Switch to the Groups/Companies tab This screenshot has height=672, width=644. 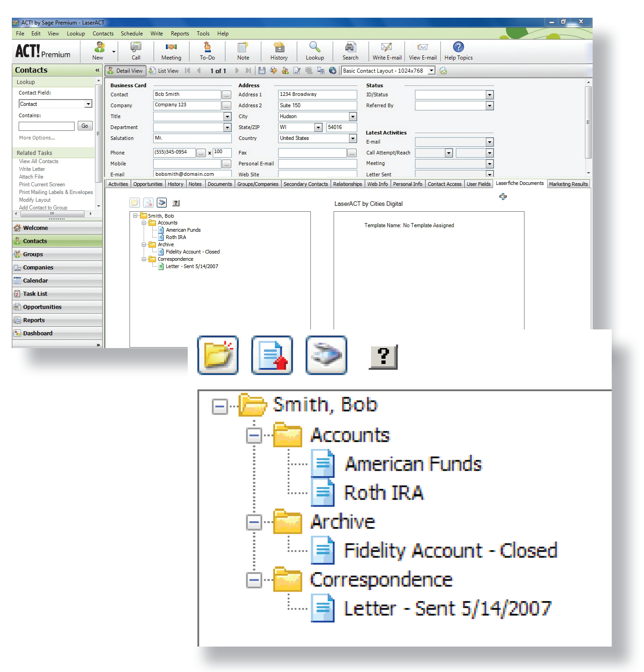point(258,184)
